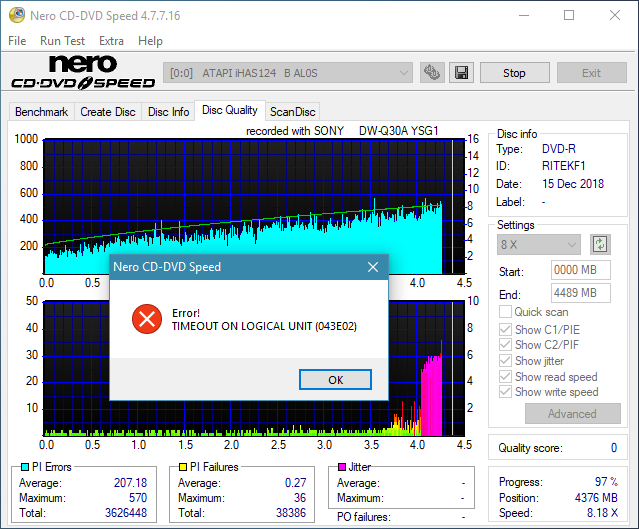Toggle Show jitter checkbox
This screenshot has width=639, height=529.
pyautogui.click(x=505, y=361)
